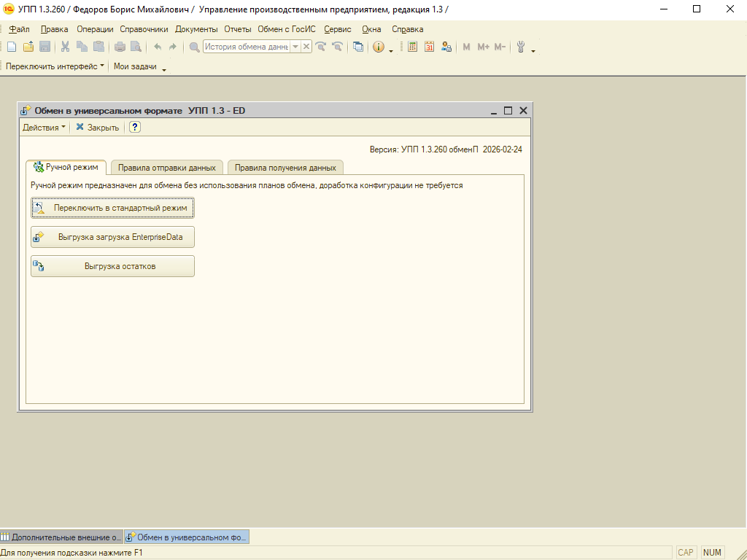The image size is (747, 560).
Task: Click Выгрузка остатков button
Action: pyautogui.click(x=113, y=266)
